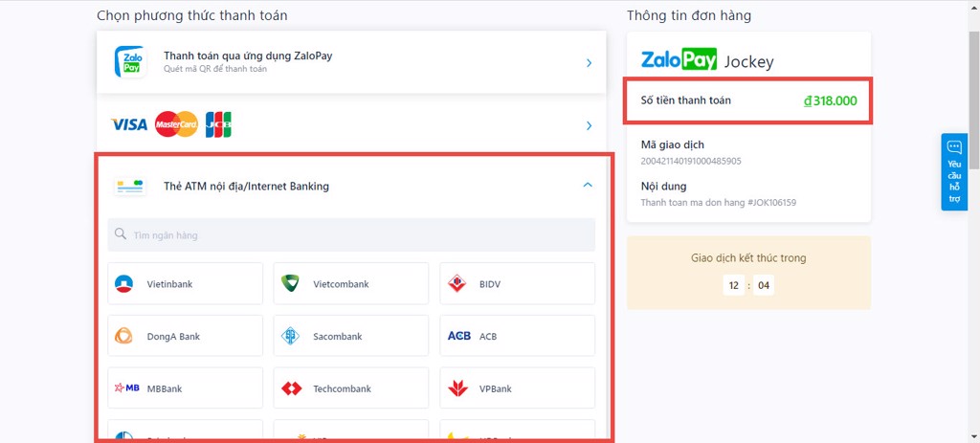
Task: Click the countdown minutes value 12
Action: 734,286
